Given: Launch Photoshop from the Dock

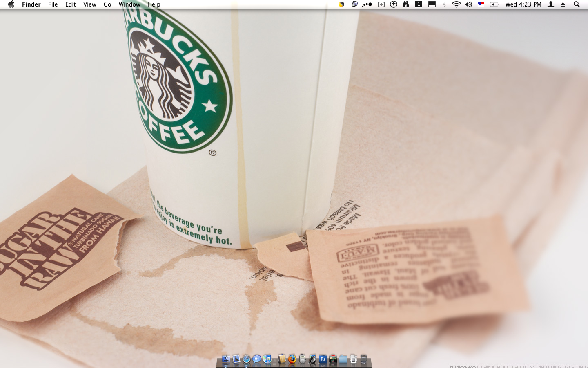Looking at the screenshot, I should (323, 359).
